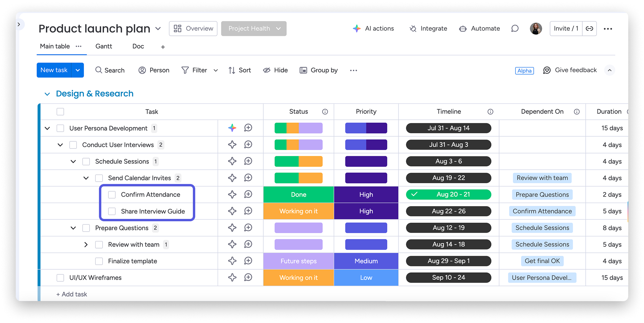Click the Sort arrows toolbar icon

(x=232, y=70)
